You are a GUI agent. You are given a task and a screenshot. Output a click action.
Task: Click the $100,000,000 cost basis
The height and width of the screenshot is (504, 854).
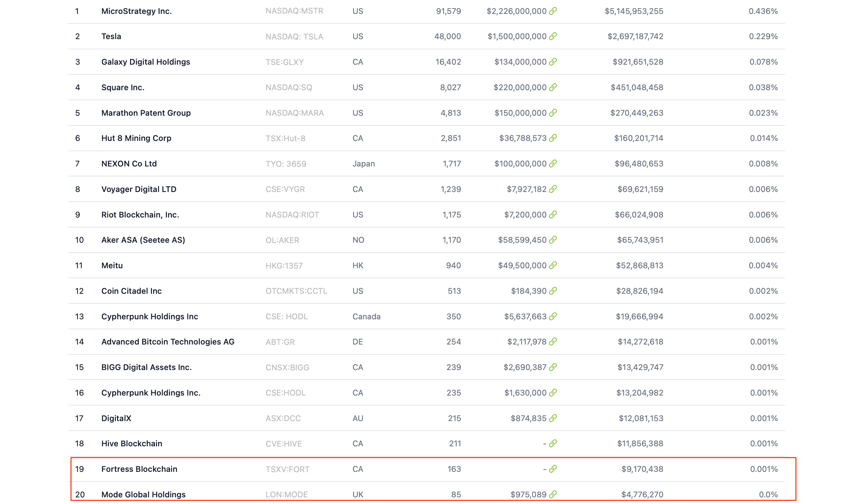(x=520, y=164)
